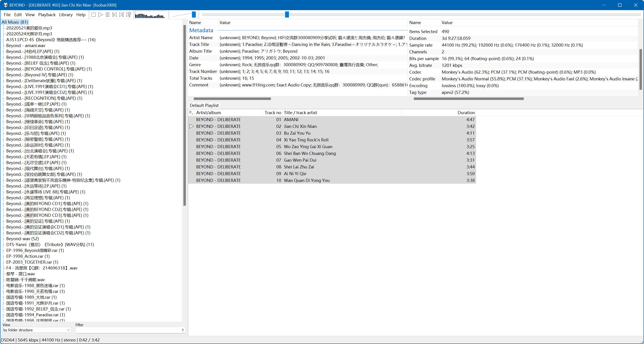Expand the Beyond-wav (52) folder
Viewport: 644px width, 344px height.
[4, 239]
